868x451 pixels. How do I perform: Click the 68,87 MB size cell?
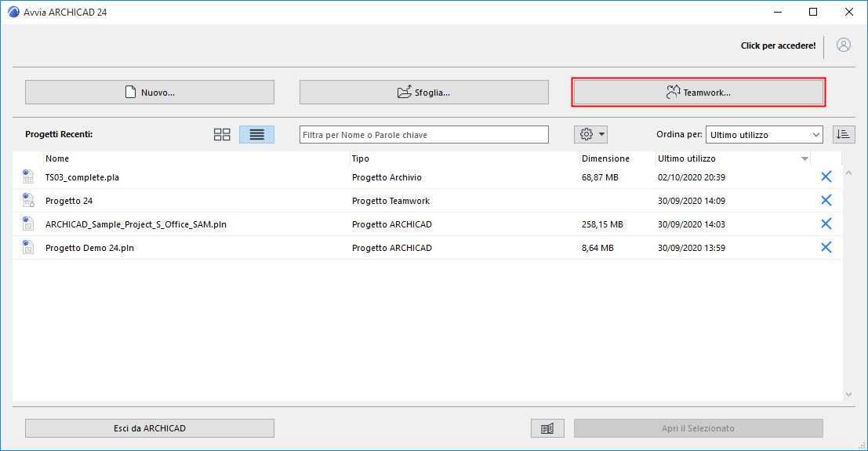(600, 177)
